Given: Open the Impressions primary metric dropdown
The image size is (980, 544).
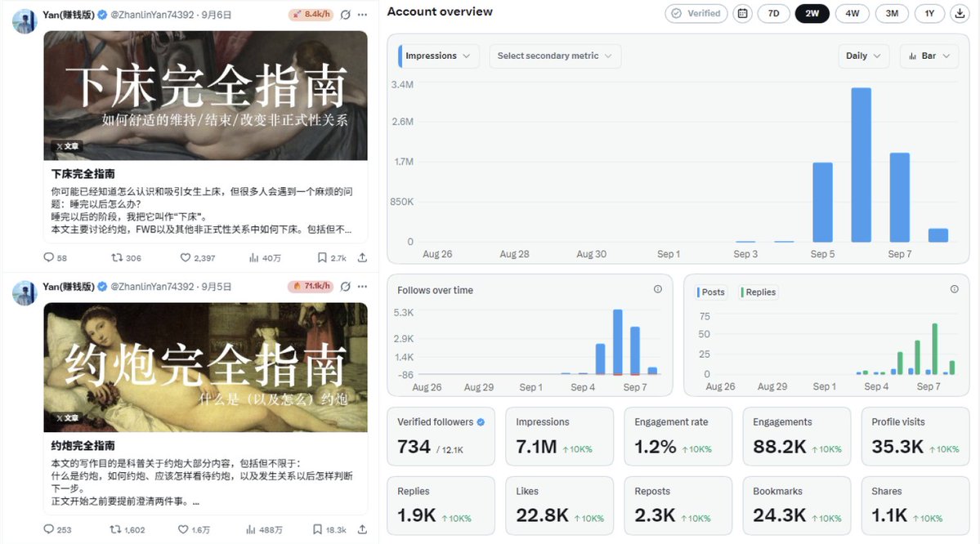Looking at the screenshot, I should tap(439, 56).
